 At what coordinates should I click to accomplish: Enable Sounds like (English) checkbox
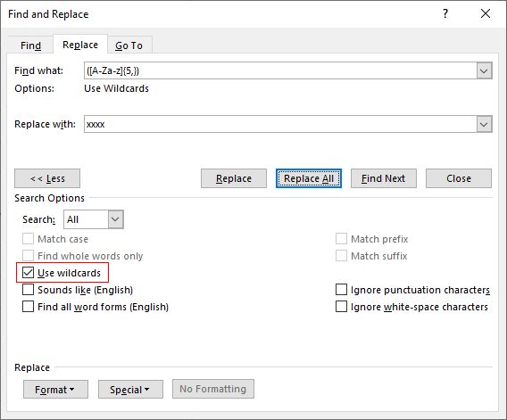point(29,290)
